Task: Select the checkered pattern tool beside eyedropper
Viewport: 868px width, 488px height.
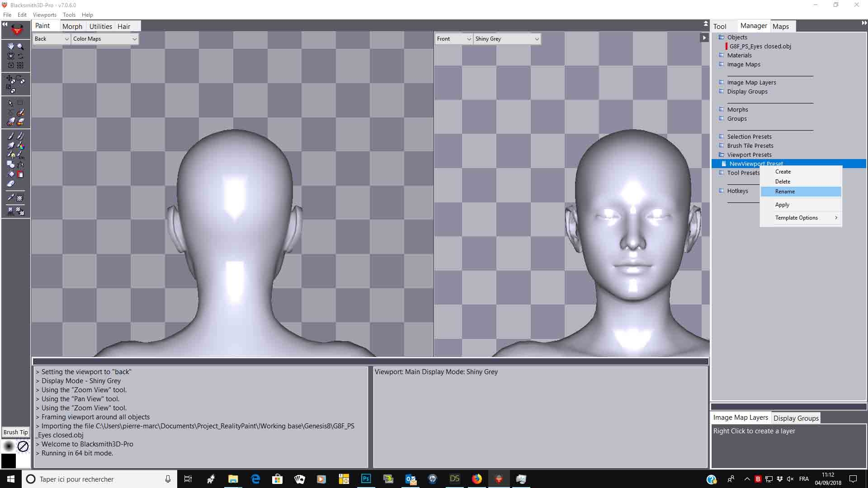Action: pyautogui.click(x=20, y=198)
